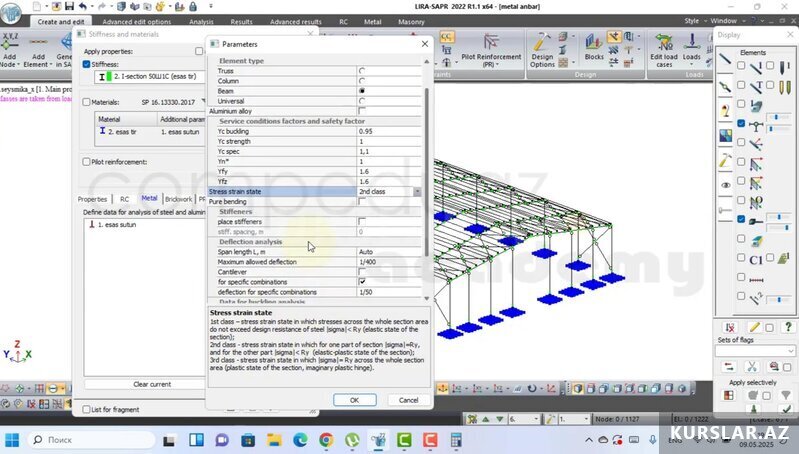799x454 pixels.
Task: Switch to Brickwork tab in Stiffness dialog
Action: click(x=179, y=199)
